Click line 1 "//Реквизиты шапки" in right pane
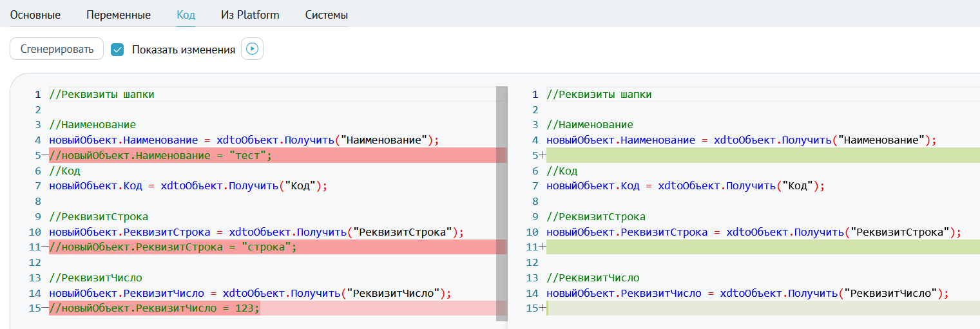 click(599, 95)
